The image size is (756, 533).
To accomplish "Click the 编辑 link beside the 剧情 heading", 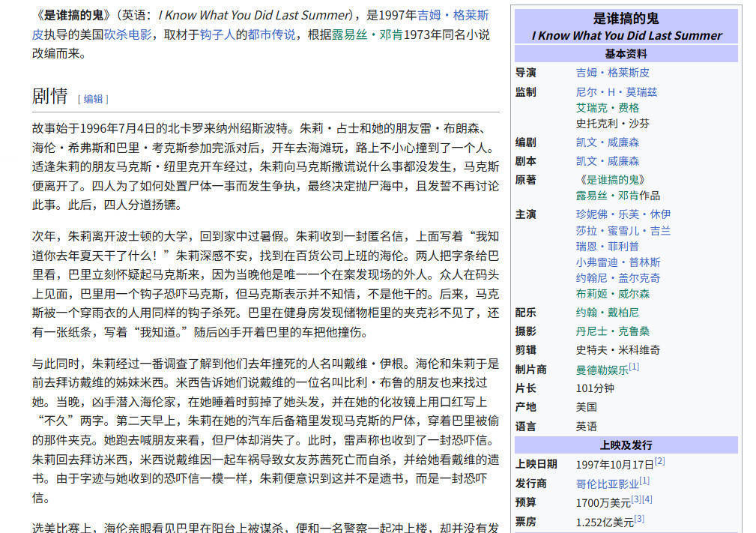I will pyautogui.click(x=93, y=99).
